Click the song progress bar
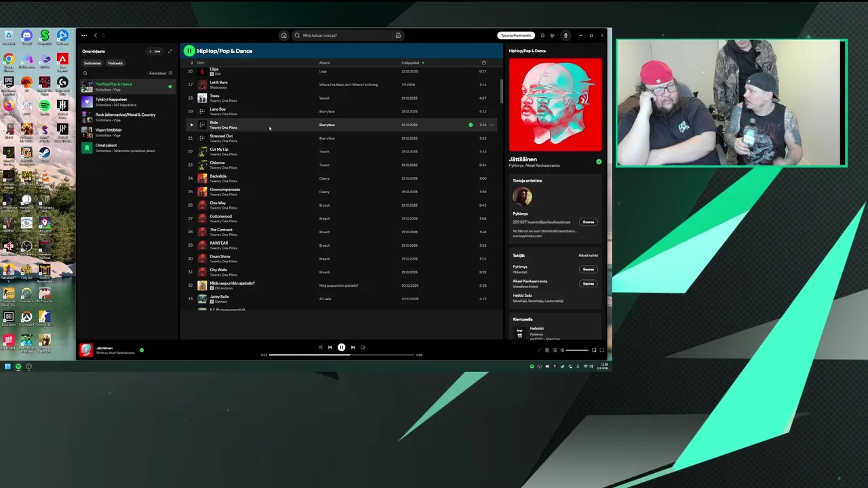 pos(342,354)
